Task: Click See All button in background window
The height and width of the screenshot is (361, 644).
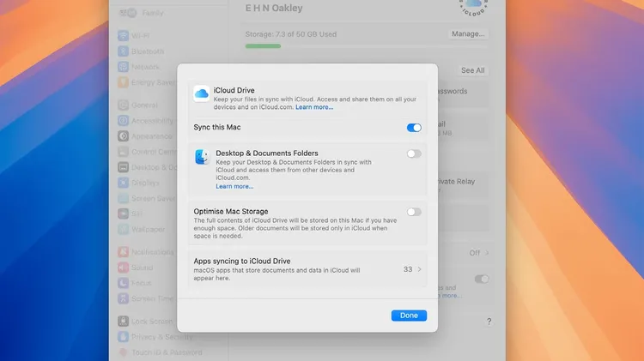Action: point(473,70)
